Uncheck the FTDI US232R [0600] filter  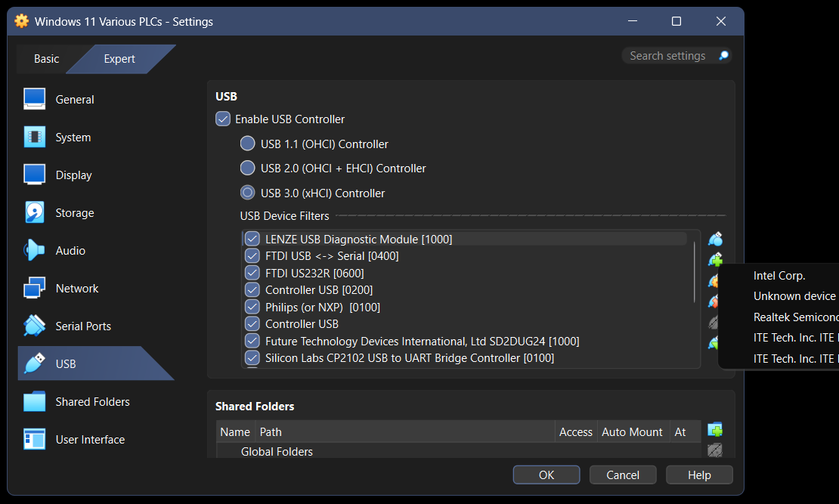[252, 273]
